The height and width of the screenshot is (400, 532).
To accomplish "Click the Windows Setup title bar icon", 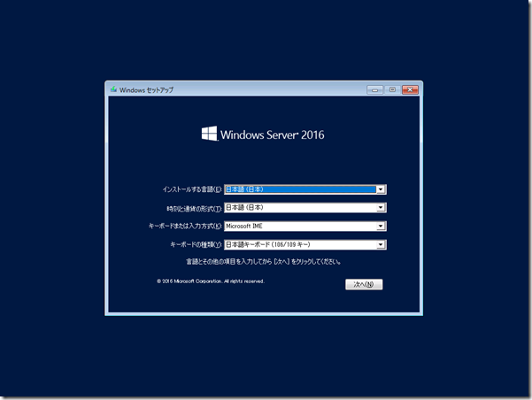I will point(113,89).
